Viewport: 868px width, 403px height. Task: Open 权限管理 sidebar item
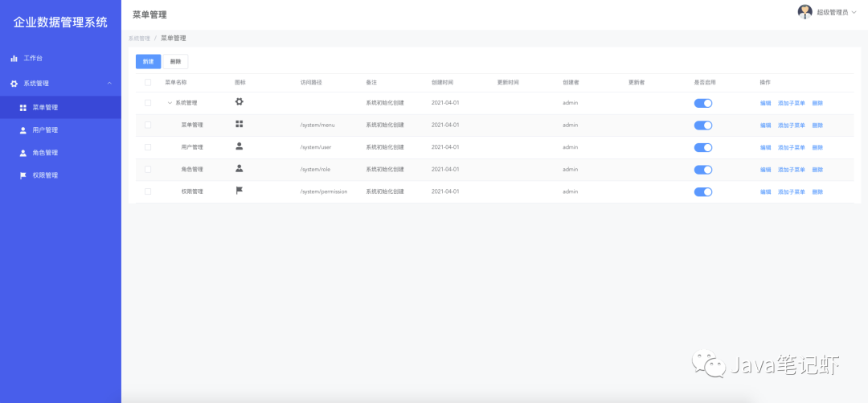pos(60,175)
